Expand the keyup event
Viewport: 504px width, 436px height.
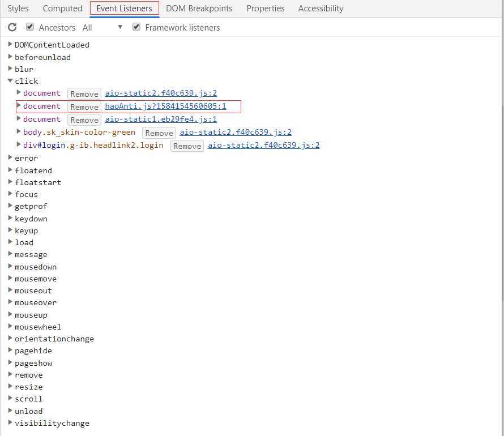[10, 230]
